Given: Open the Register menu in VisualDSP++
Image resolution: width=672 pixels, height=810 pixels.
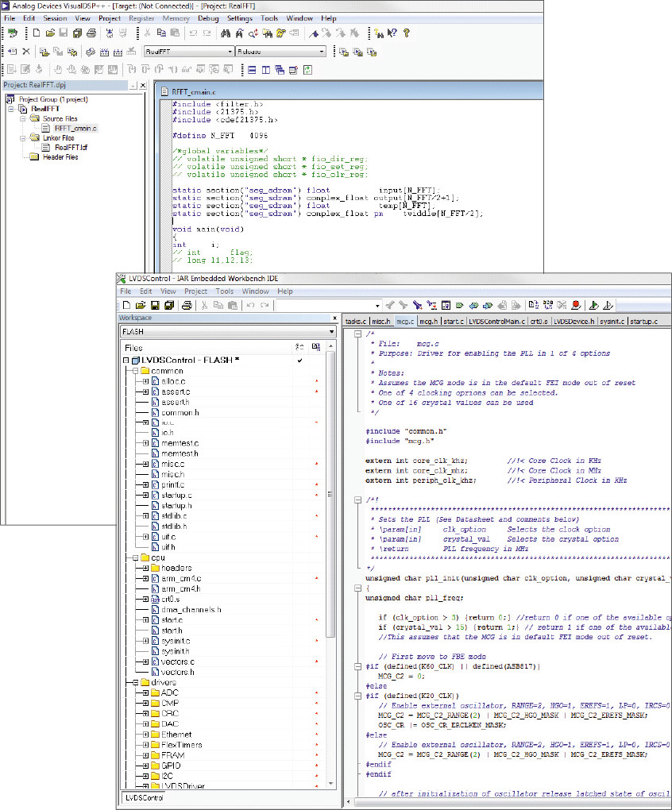Looking at the screenshot, I should [x=141, y=18].
